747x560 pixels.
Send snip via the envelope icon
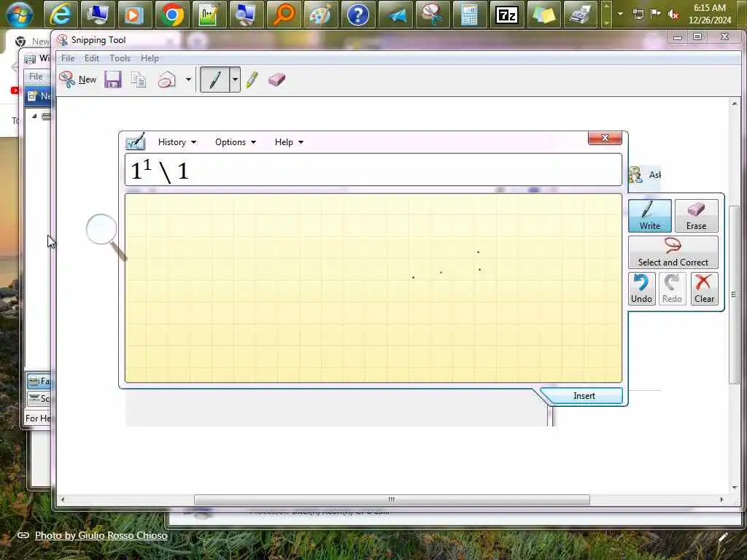click(167, 79)
